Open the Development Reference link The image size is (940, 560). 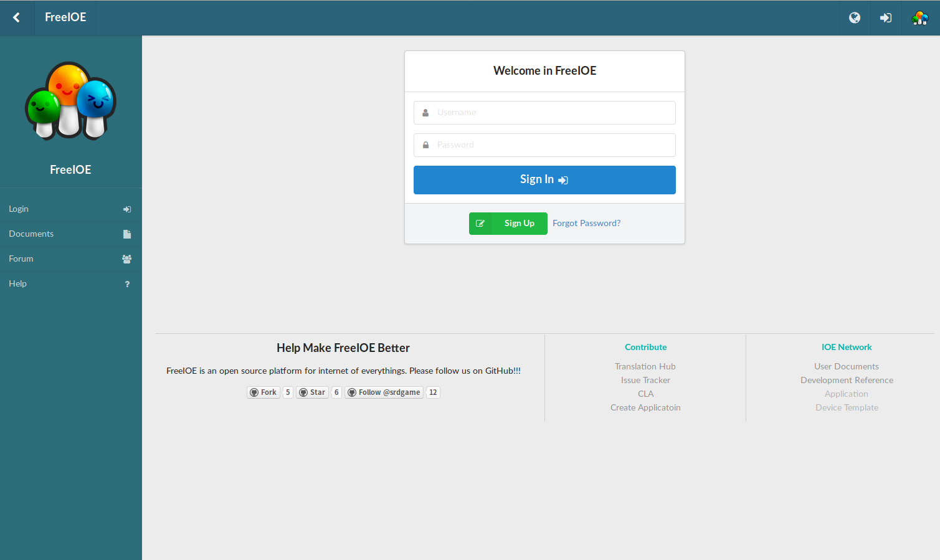(x=847, y=380)
